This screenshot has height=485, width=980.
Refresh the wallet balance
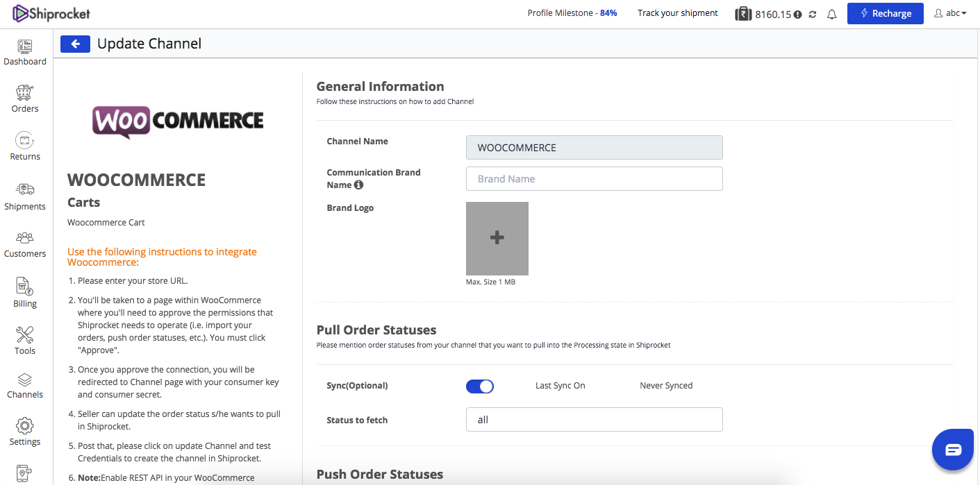click(813, 14)
